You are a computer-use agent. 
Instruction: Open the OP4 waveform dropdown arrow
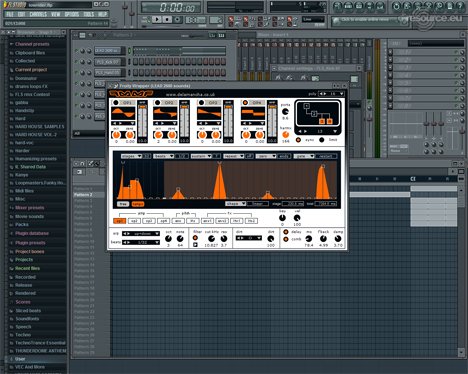[x=262, y=123]
